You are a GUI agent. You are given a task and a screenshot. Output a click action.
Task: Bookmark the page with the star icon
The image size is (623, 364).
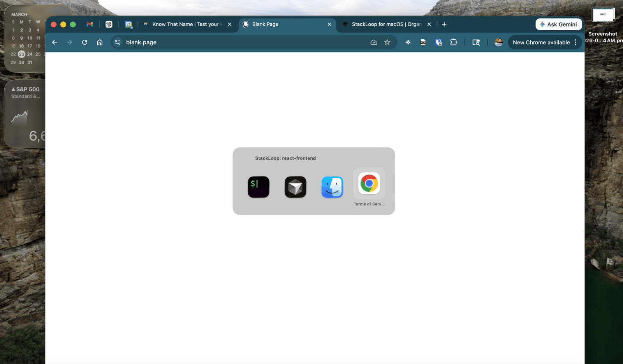387,42
